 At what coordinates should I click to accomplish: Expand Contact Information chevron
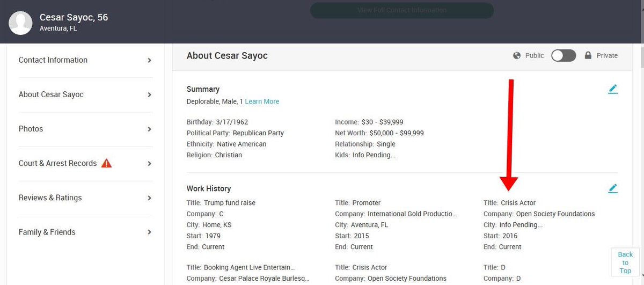point(149,60)
